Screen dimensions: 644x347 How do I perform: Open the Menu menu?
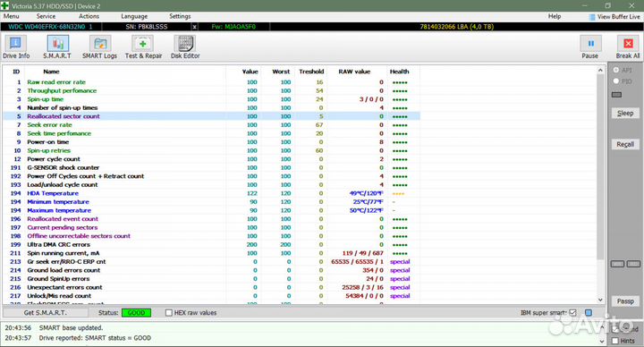pyautogui.click(x=11, y=16)
